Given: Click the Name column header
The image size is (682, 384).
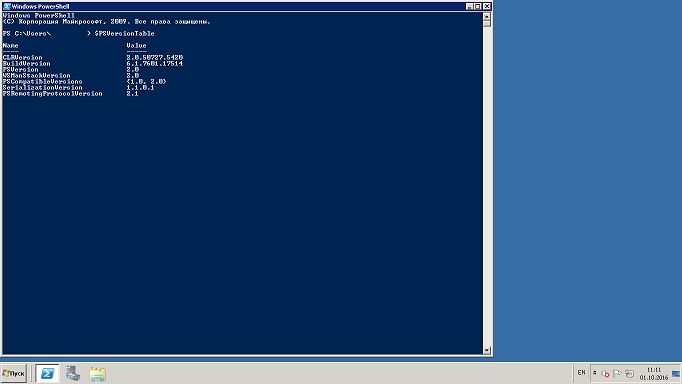Looking at the screenshot, I should coord(10,45).
